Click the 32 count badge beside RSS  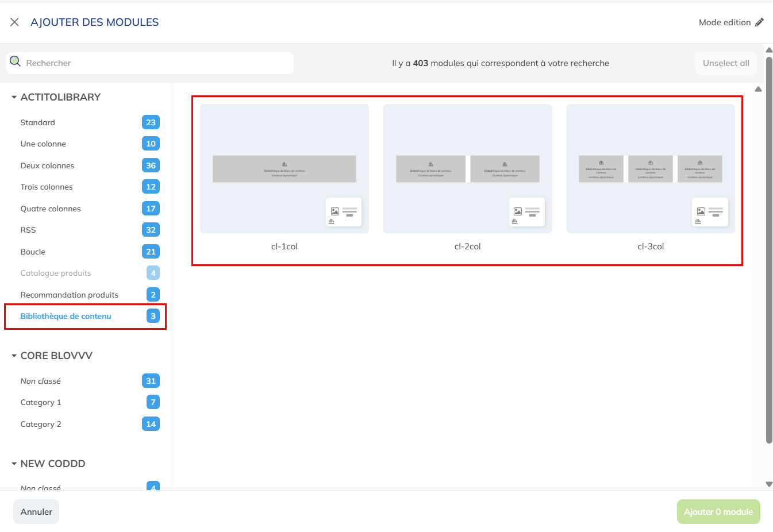151,230
